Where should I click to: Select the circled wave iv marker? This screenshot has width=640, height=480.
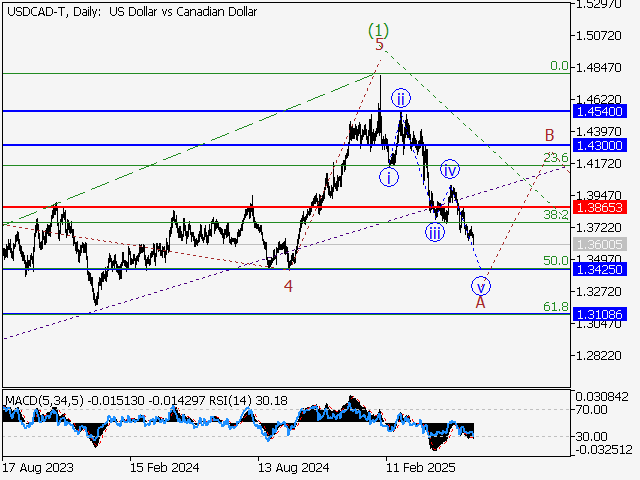(450, 168)
